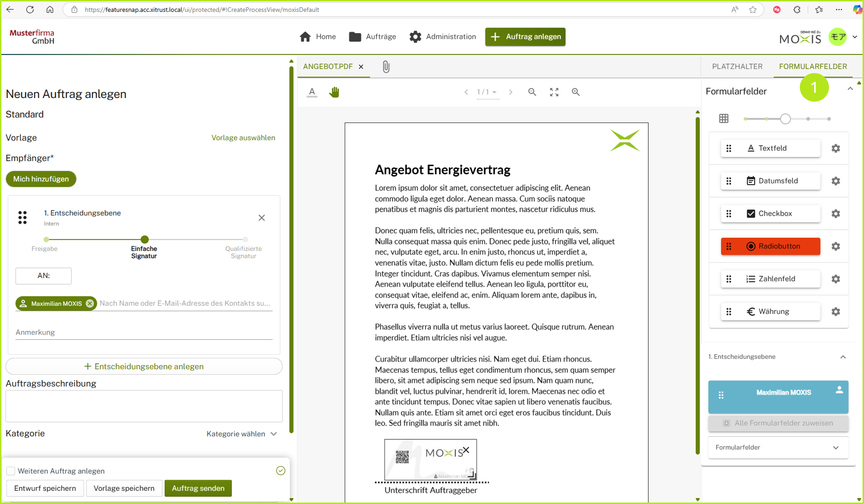Collapse the 1. Entscheidungsebene section in the right panel
Viewport: 864px width, 504px height.
pyautogui.click(x=843, y=357)
